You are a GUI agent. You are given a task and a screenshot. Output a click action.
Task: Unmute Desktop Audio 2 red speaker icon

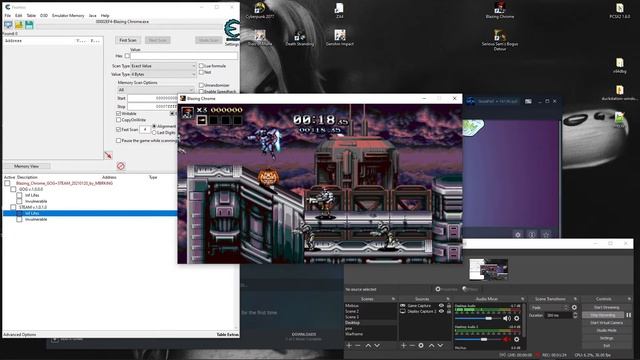[x=507, y=339]
